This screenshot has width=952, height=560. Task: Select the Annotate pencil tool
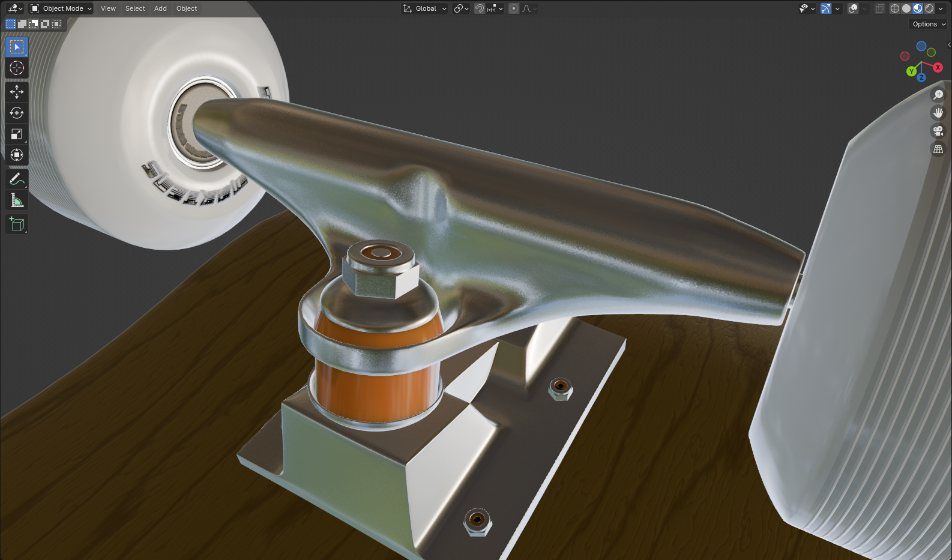click(16, 179)
